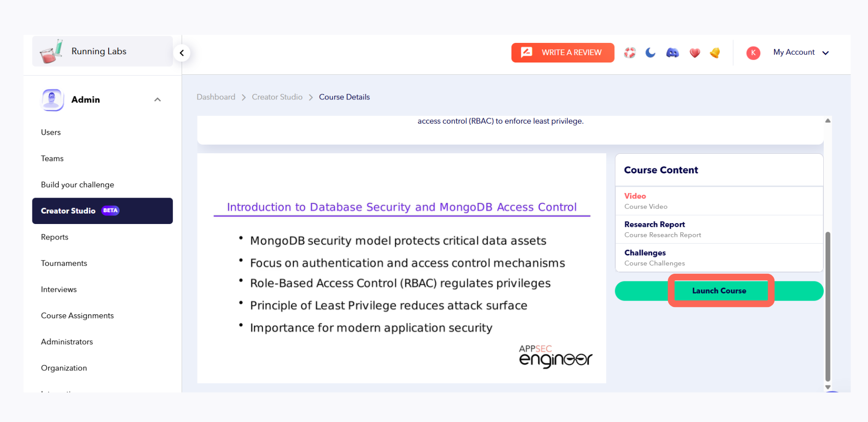Open the Dashboard breadcrumb link

(x=215, y=97)
